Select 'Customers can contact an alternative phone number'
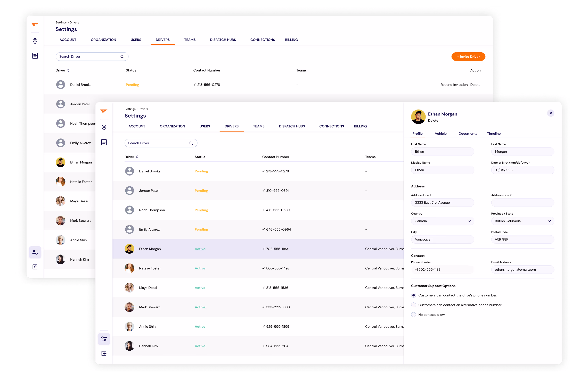 (414, 305)
